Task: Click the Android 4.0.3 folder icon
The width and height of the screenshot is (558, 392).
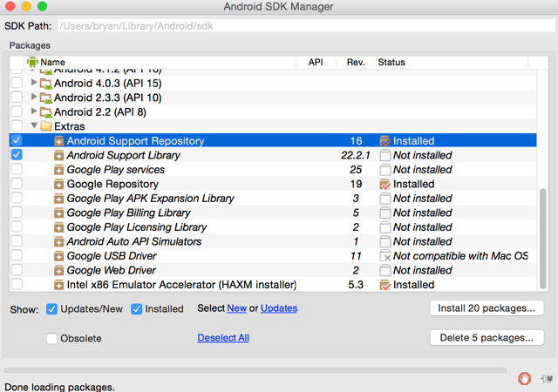Action: tap(46, 84)
